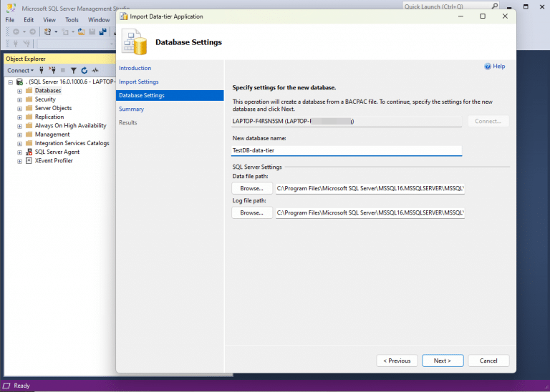Viewport: 550px width, 392px height.
Task: Expand the Always On High Availability node
Action: tap(19, 126)
